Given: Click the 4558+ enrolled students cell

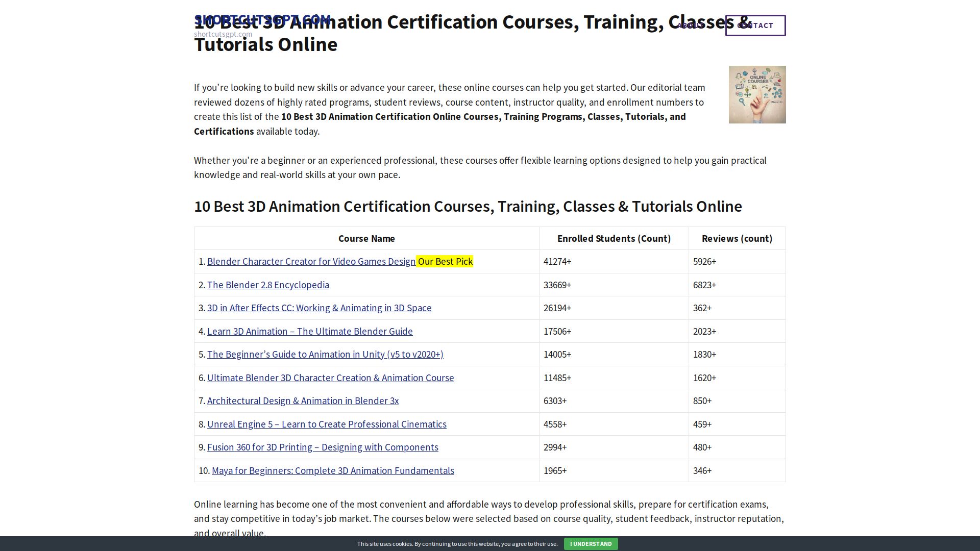Looking at the screenshot, I should [614, 424].
